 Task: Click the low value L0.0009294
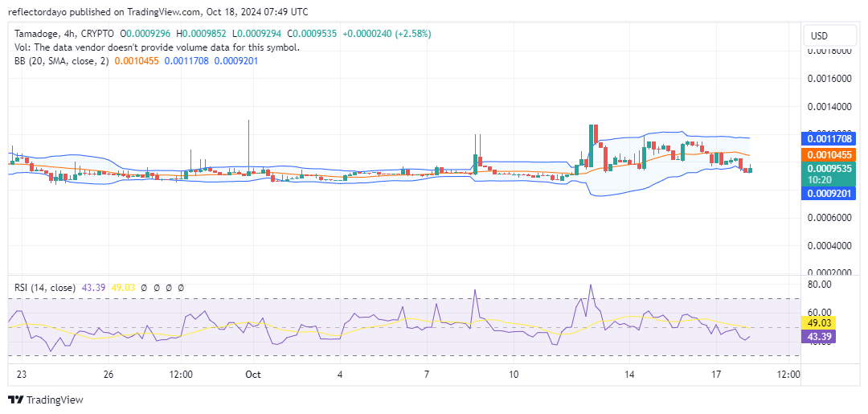coord(257,34)
